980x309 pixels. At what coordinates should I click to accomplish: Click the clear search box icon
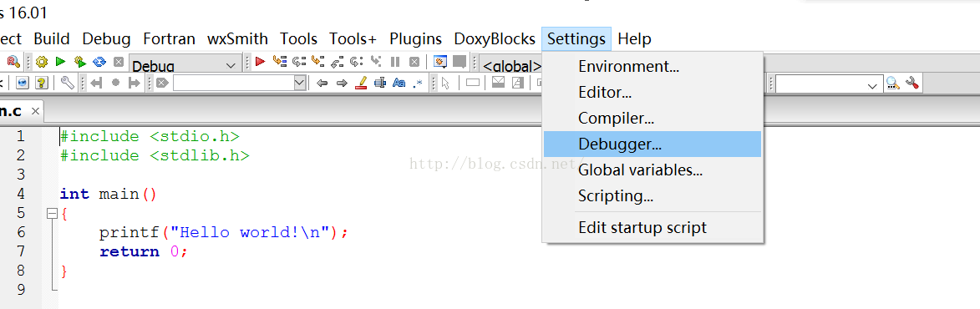[162, 83]
